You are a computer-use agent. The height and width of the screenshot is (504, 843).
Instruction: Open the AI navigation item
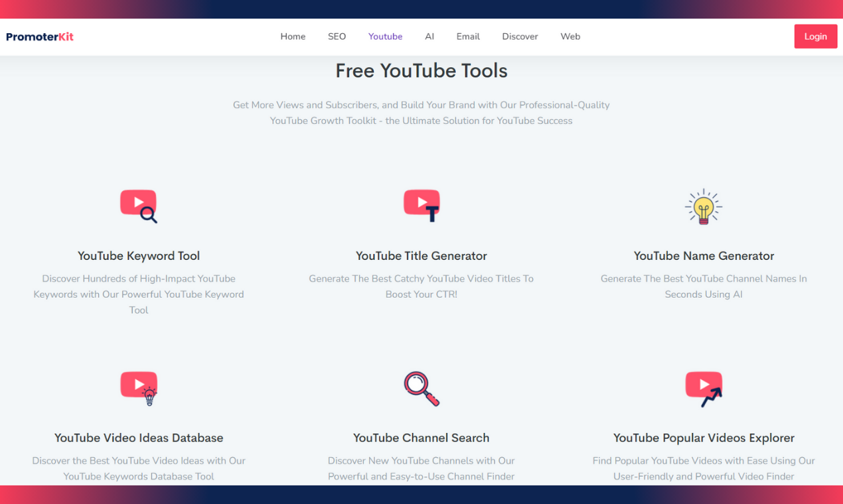point(429,36)
